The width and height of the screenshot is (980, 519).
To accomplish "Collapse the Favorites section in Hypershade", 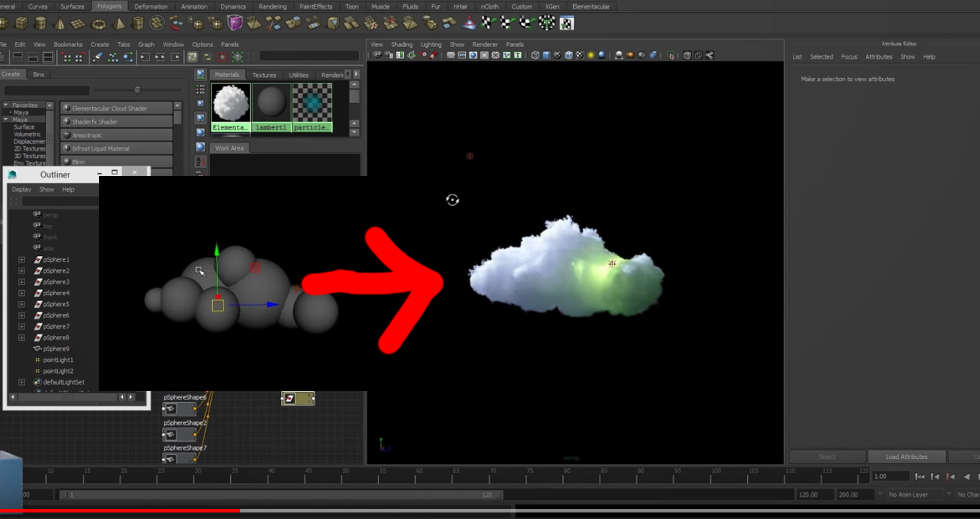I will point(6,105).
